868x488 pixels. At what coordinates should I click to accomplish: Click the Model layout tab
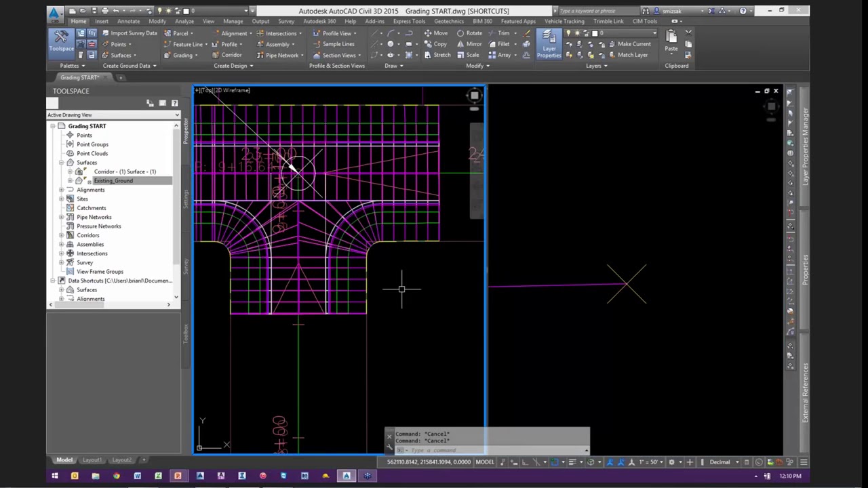point(64,460)
